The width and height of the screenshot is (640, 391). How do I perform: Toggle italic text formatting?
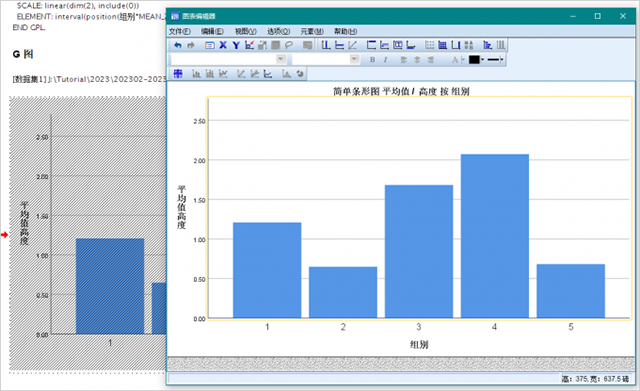pos(385,60)
